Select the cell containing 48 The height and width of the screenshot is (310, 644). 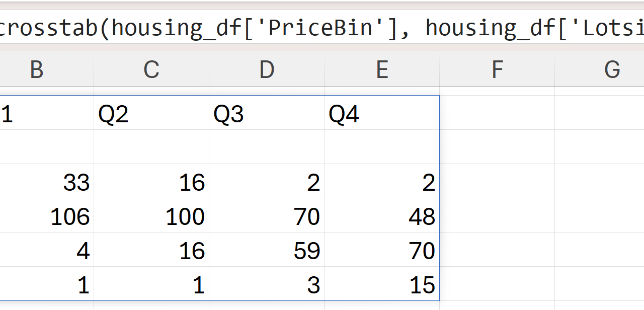[382, 216]
